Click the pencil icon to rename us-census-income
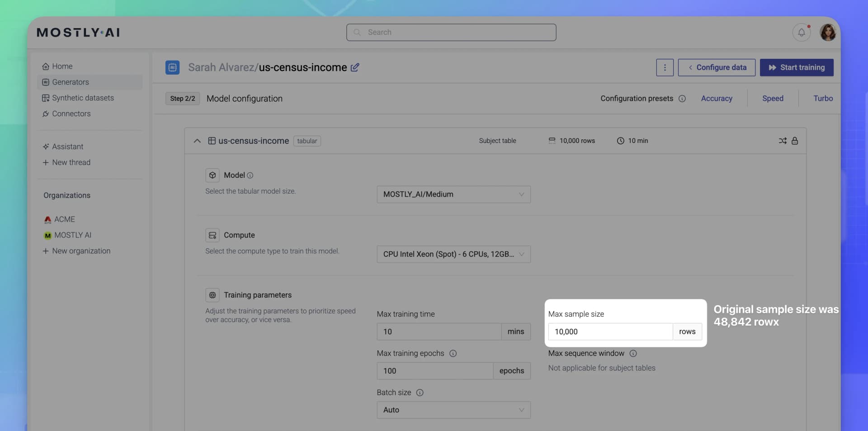 click(x=355, y=67)
